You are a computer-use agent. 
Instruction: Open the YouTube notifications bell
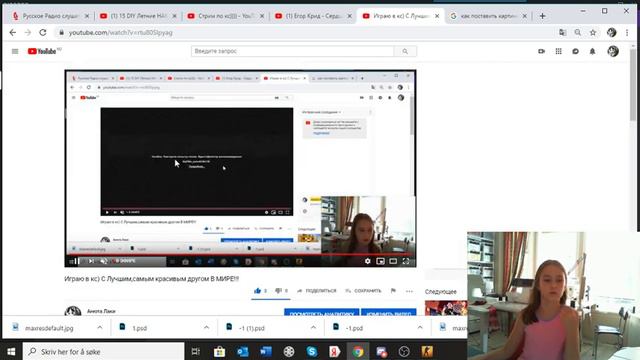click(x=592, y=51)
